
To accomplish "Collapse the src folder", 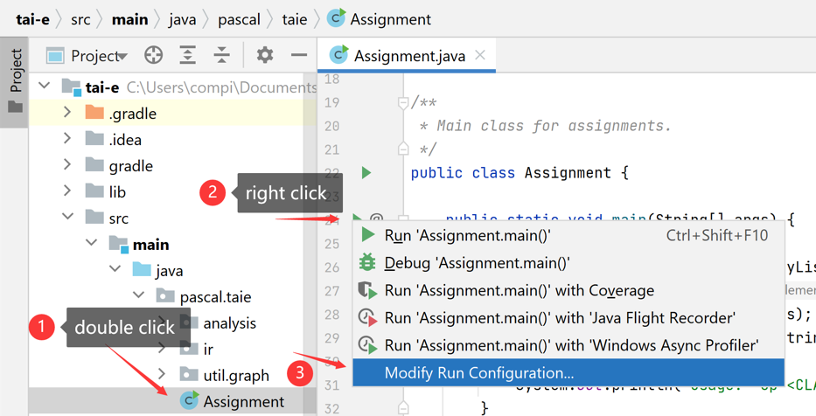I will [x=68, y=216].
